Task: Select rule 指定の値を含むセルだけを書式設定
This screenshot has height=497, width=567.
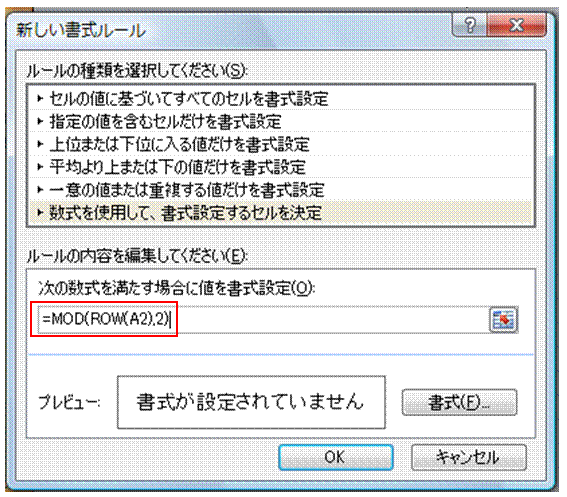Action: pos(281,121)
